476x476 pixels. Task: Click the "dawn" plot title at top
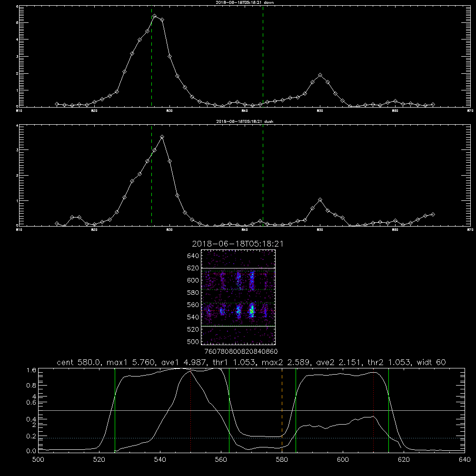pyautogui.click(x=245, y=2)
